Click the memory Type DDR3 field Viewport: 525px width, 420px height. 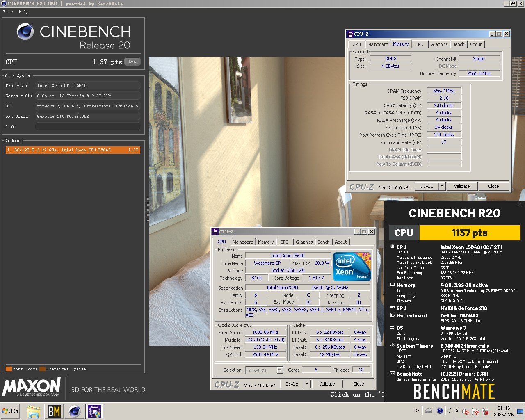[x=390, y=59]
